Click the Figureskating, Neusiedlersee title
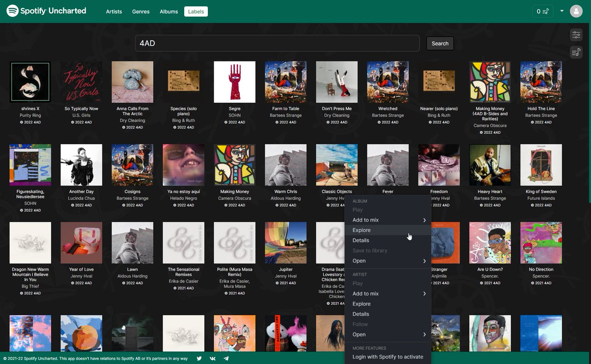Viewport: 591px width, 364px height. pos(30,194)
